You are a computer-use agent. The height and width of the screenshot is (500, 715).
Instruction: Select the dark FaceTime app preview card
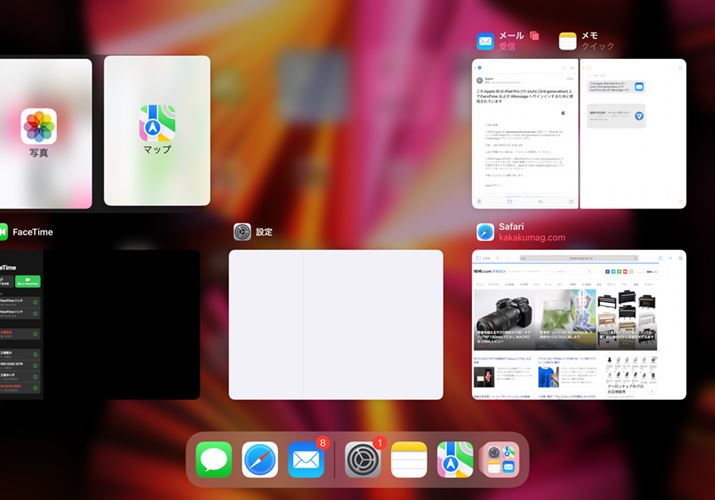coord(100,324)
